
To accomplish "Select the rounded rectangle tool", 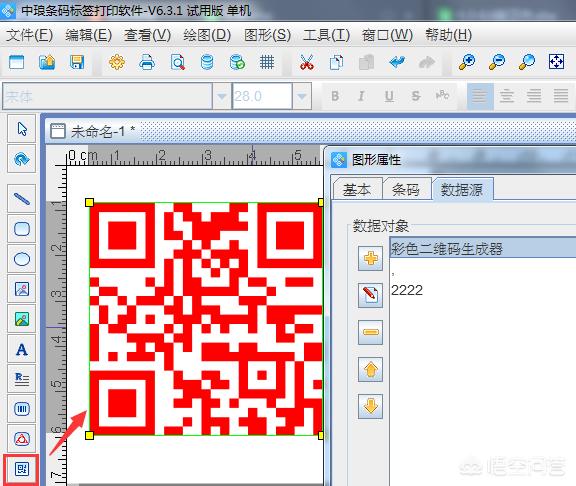I will tap(22, 229).
